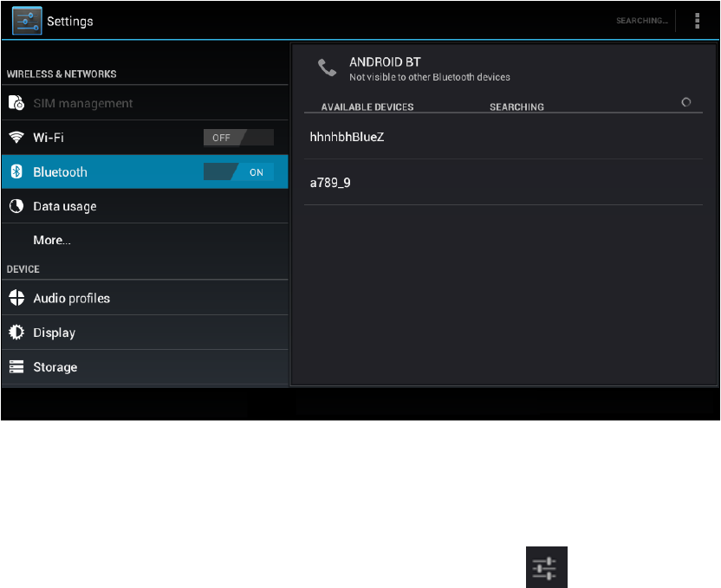Click SEARCHING... button in top bar
The width and height of the screenshot is (721, 588).
(x=641, y=21)
